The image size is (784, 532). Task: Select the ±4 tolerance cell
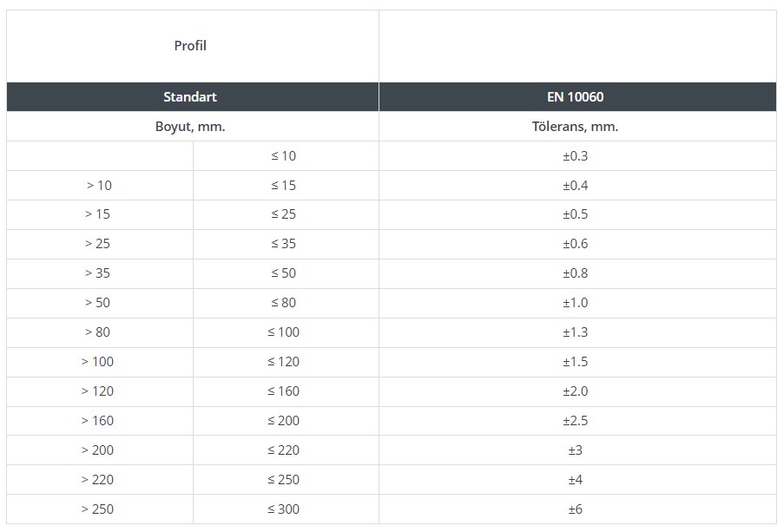(x=576, y=480)
